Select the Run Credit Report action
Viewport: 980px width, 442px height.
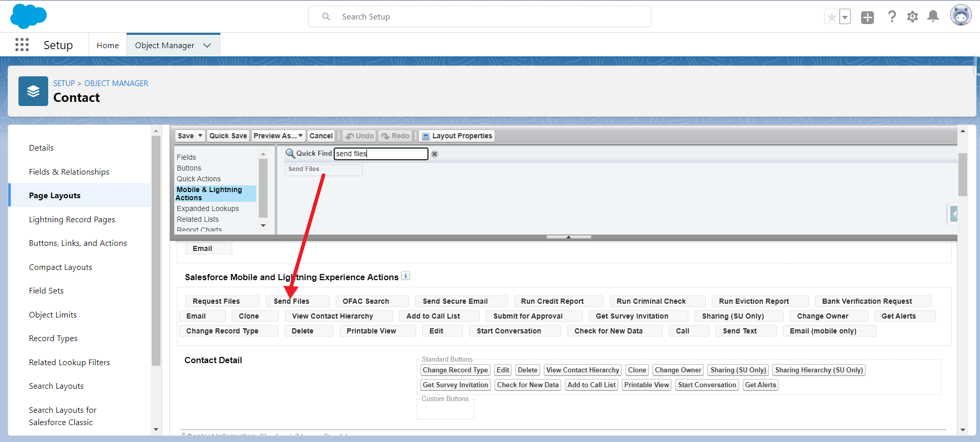559,301
